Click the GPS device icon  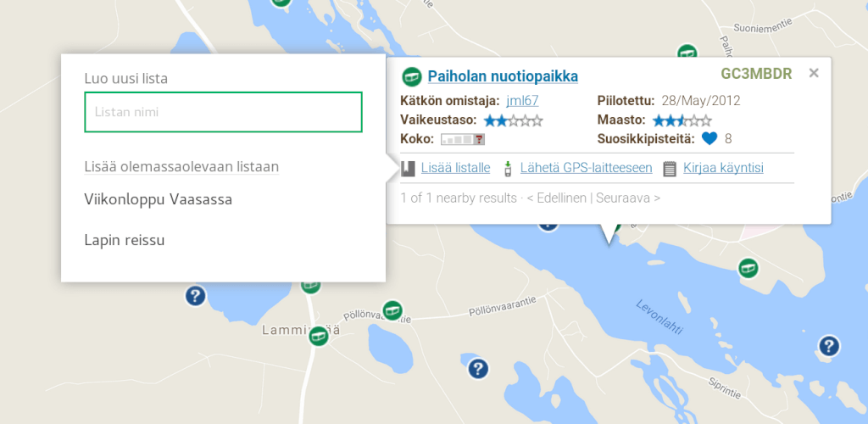[x=507, y=168]
